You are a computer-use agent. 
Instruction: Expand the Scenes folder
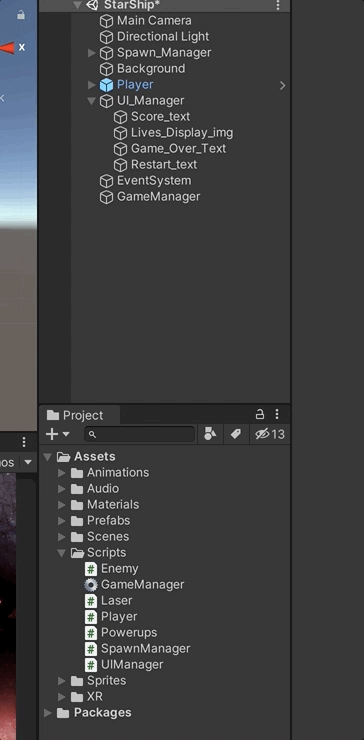pos(62,537)
